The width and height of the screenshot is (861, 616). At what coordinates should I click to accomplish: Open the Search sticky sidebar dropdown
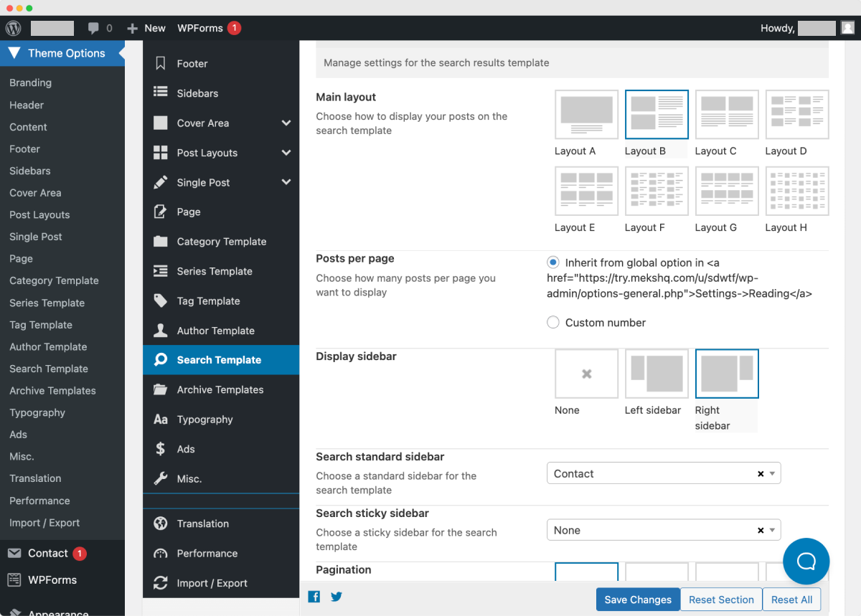[x=664, y=530]
